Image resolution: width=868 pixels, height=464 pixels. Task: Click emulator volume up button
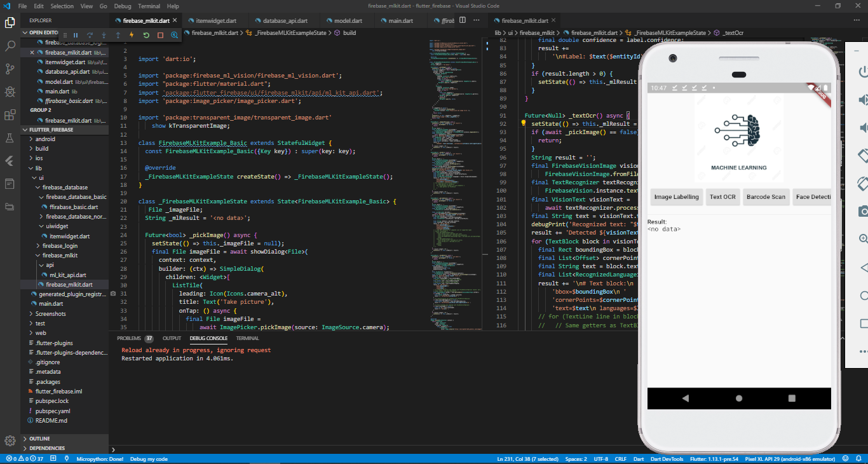[863, 100]
